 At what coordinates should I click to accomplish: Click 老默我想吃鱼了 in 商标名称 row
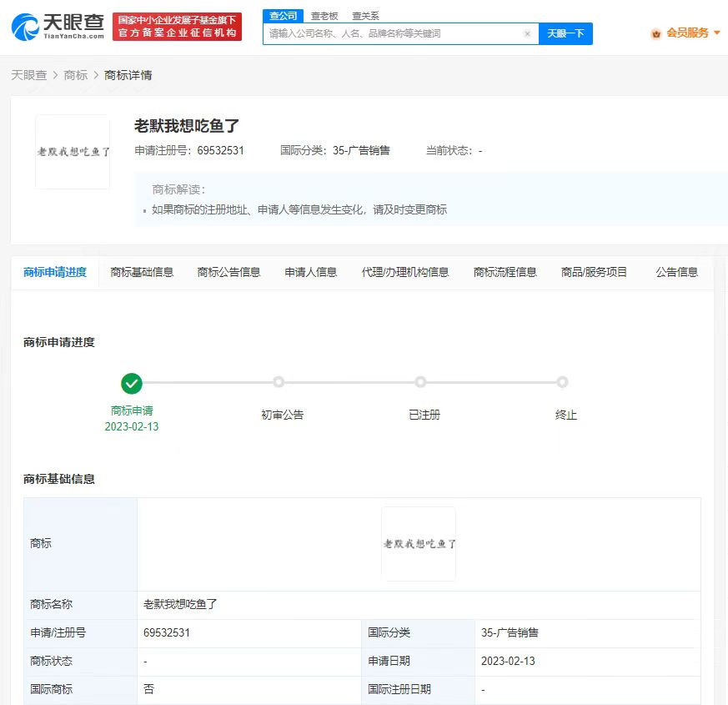pos(180,604)
